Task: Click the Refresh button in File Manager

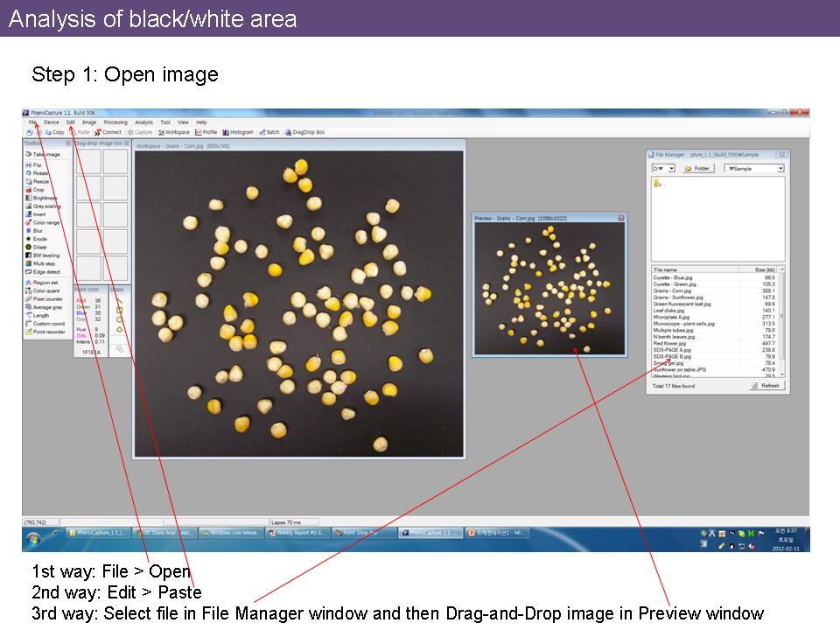Action: [x=766, y=385]
